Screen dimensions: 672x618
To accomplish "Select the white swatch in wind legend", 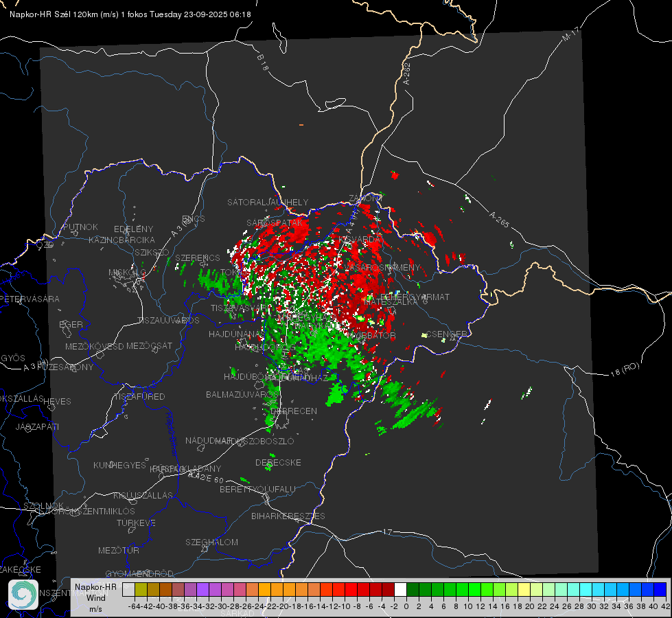I will (x=400, y=589).
